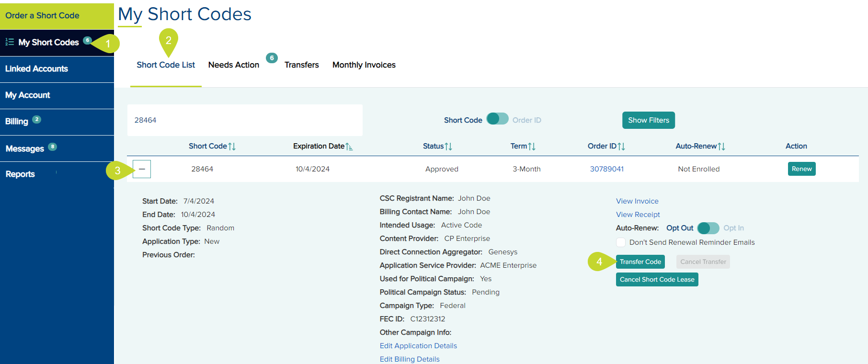Switch to the Transfers tab
This screenshot has height=364, width=868.
click(301, 65)
